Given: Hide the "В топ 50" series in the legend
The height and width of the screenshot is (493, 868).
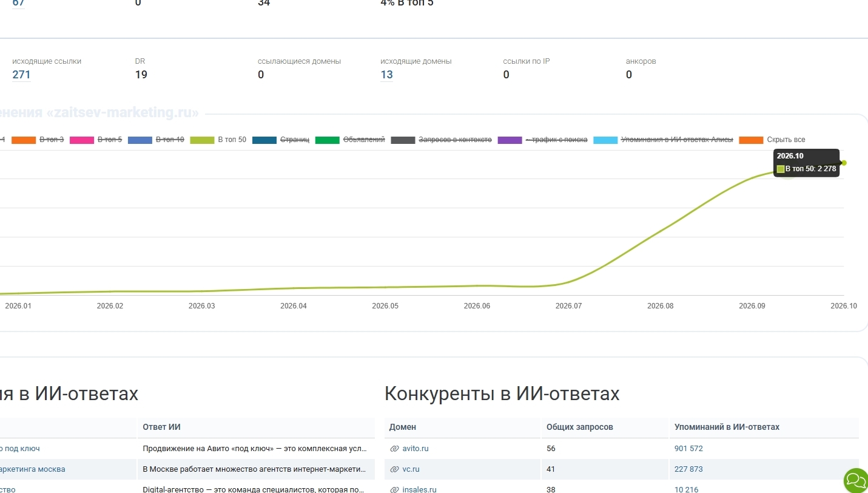Looking at the screenshot, I should pyautogui.click(x=218, y=140).
